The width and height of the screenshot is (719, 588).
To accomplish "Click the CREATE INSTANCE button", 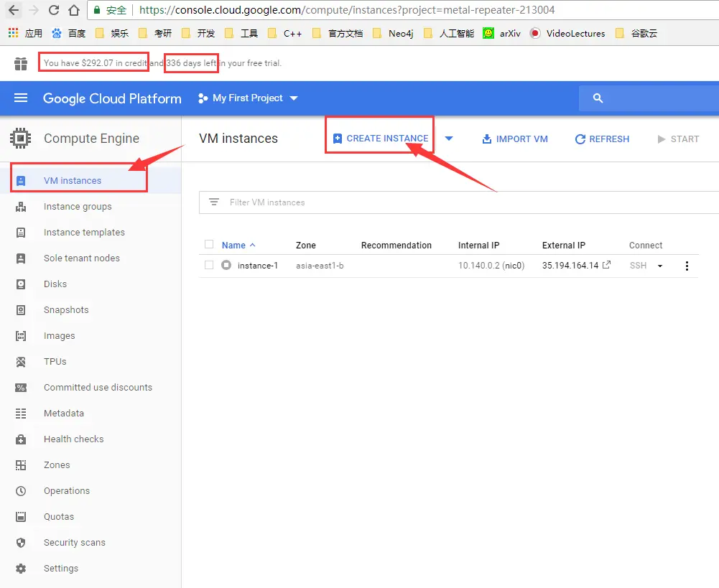I will (x=380, y=139).
